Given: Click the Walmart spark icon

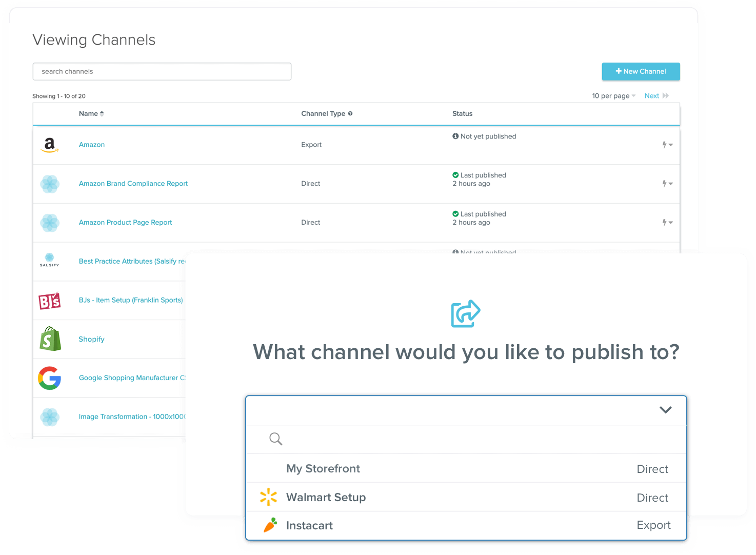Looking at the screenshot, I should [x=268, y=497].
